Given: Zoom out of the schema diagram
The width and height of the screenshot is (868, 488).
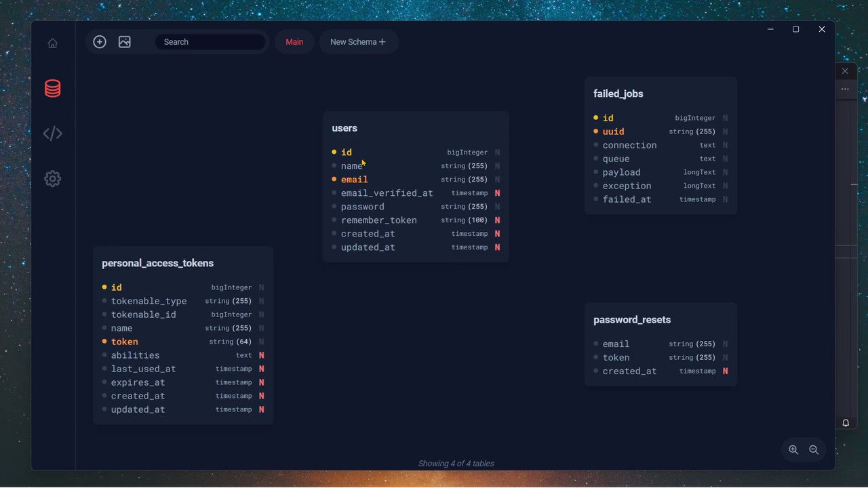Looking at the screenshot, I should pyautogui.click(x=814, y=449).
